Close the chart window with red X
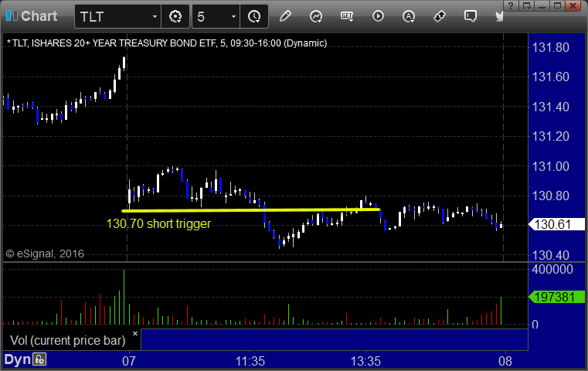This screenshot has width=588, height=371. pos(573,5)
